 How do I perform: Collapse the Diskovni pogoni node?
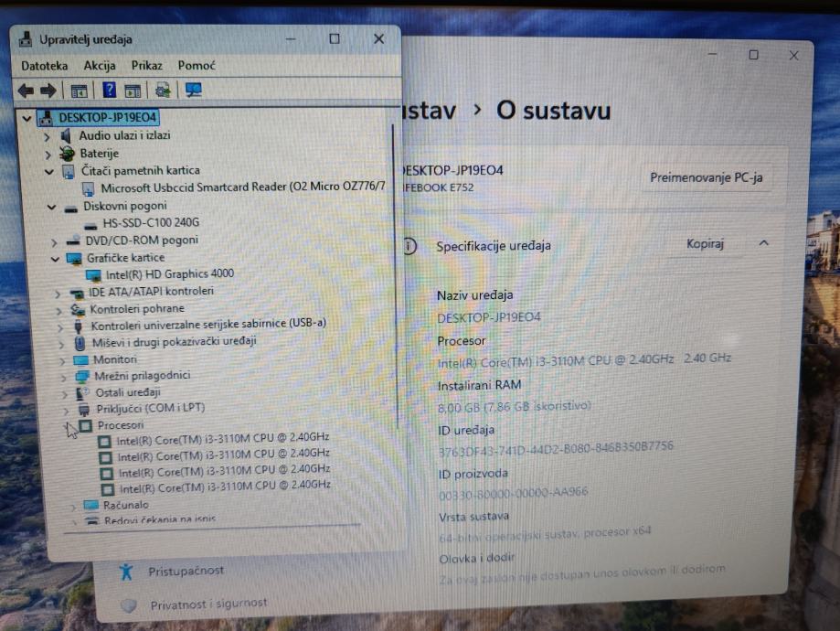(51, 207)
